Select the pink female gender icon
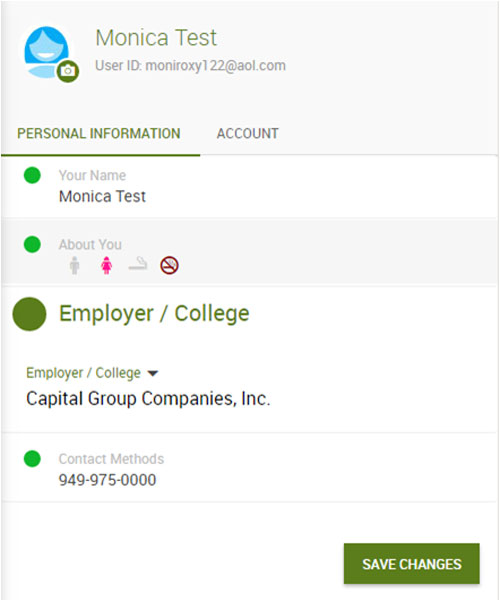Screen dimensions: 500x601 point(107,265)
